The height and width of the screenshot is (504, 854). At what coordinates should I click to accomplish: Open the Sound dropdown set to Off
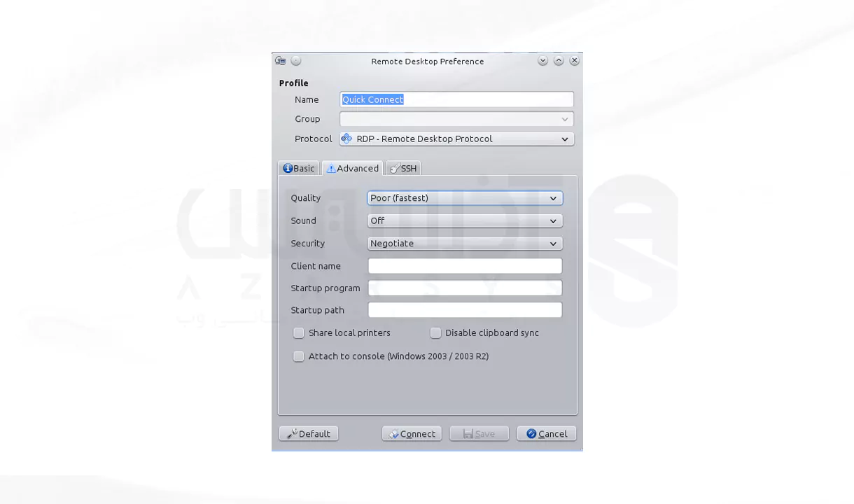(x=465, y=220)
